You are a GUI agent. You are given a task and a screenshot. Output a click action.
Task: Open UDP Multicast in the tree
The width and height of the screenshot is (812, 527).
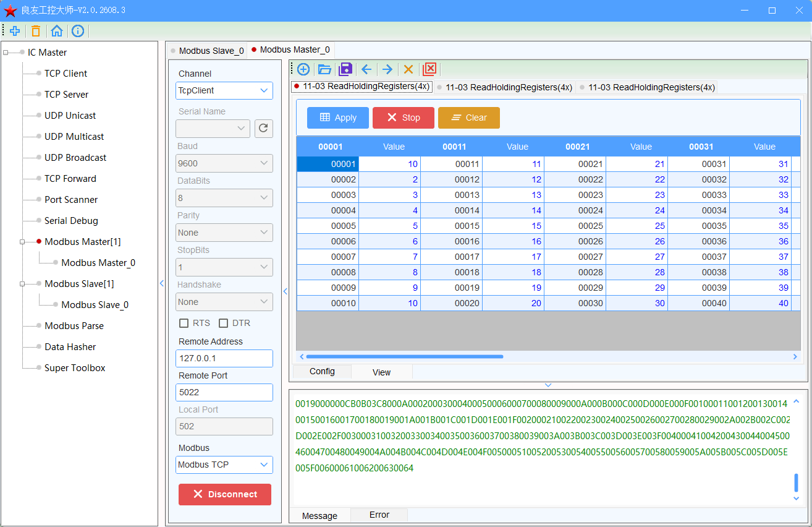[x=74, y=137]
